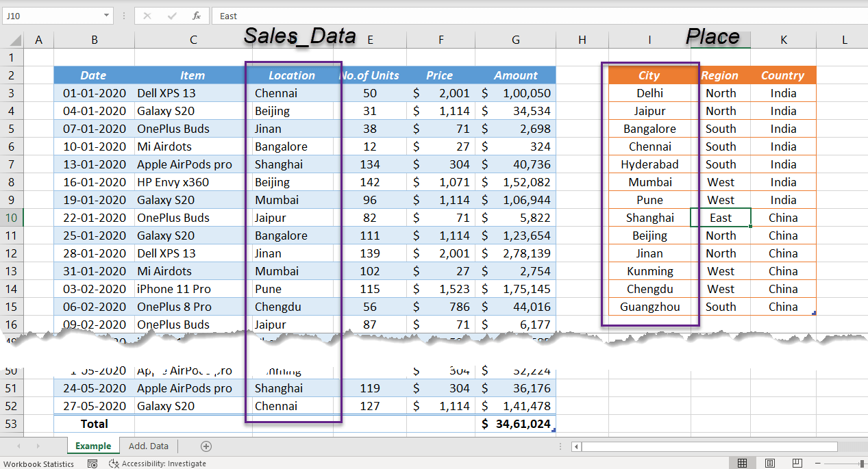
Task: Click the cell containing the Total label
Action: (94, 424)
